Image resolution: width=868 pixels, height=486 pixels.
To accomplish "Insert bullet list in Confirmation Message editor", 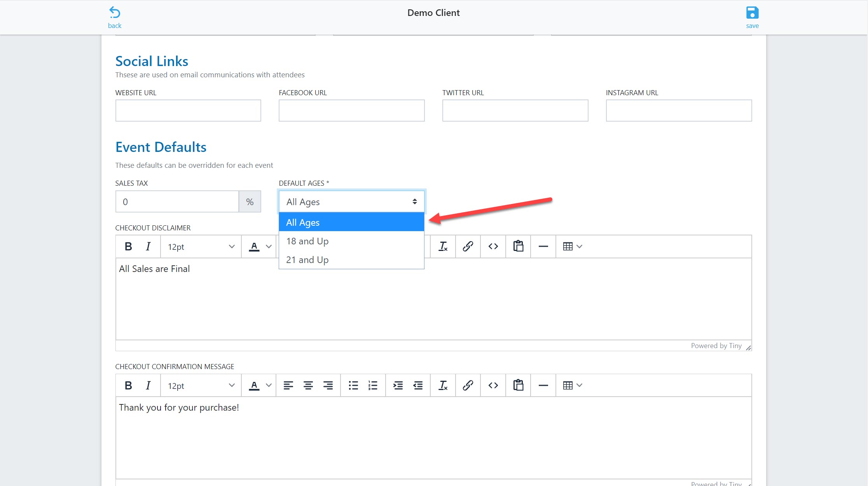I will point(353,385).
